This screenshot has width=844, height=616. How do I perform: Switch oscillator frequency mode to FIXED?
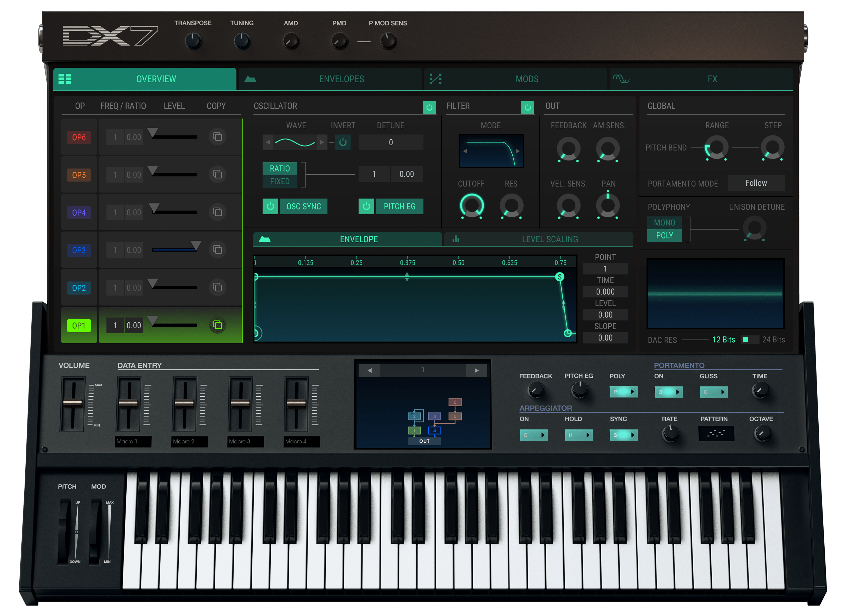pos(280,182)
